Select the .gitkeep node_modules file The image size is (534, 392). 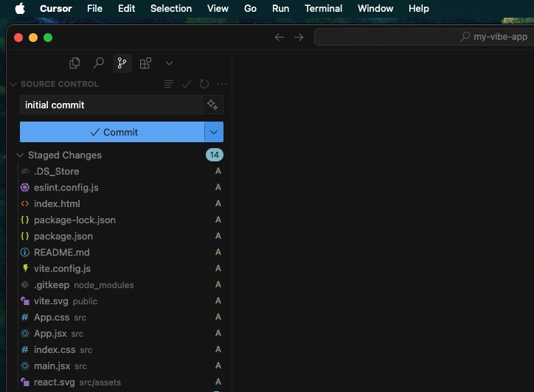point(120,285)
